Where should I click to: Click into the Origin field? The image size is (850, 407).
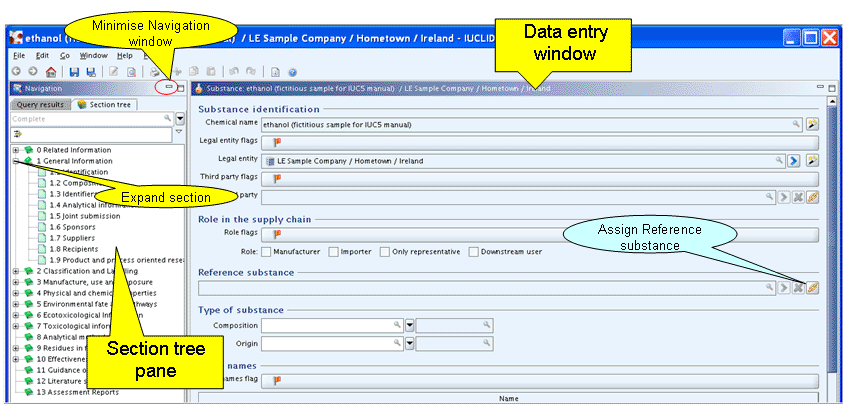[333, 343]
